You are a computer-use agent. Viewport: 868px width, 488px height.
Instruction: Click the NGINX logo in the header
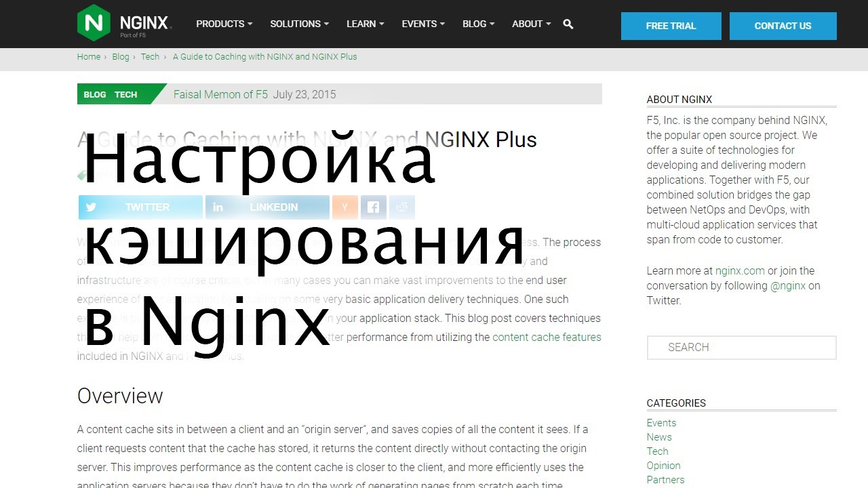[x=124, y=23]
